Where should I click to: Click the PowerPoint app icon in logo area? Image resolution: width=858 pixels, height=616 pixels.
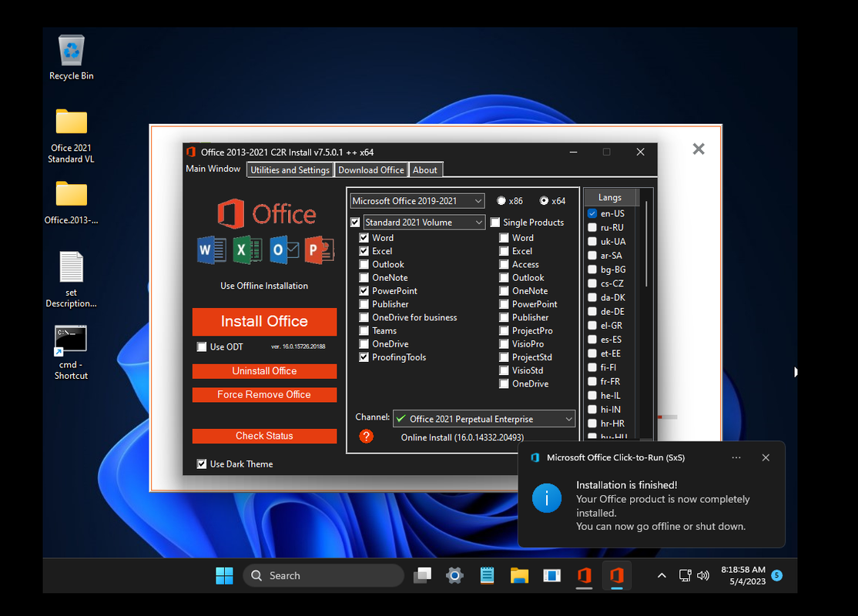point(320,250)
